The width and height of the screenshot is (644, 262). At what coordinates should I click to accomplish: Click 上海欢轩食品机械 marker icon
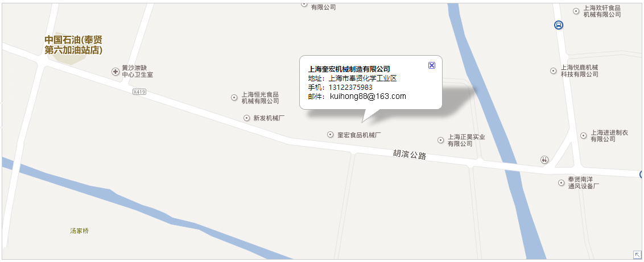pos(576,11)
